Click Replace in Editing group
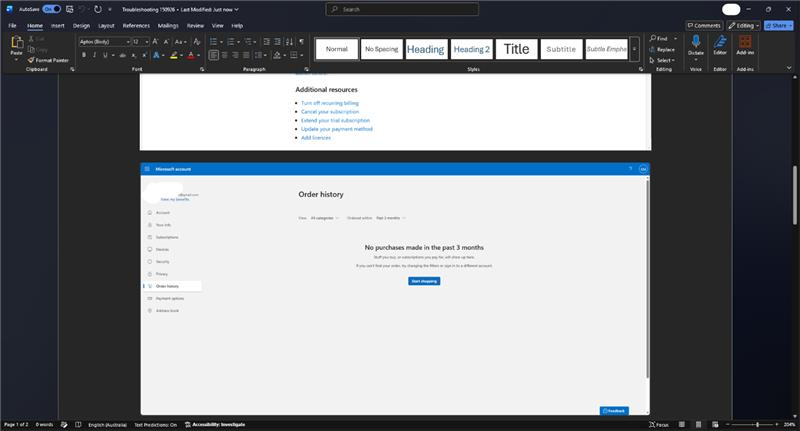800x431 pixels. 662,49
